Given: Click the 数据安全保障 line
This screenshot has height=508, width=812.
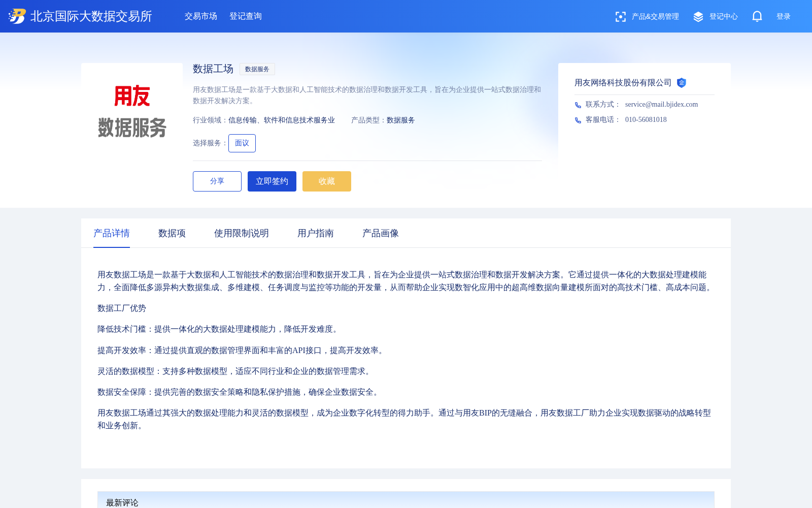Looking at the screenshot, I should point(240,392).
